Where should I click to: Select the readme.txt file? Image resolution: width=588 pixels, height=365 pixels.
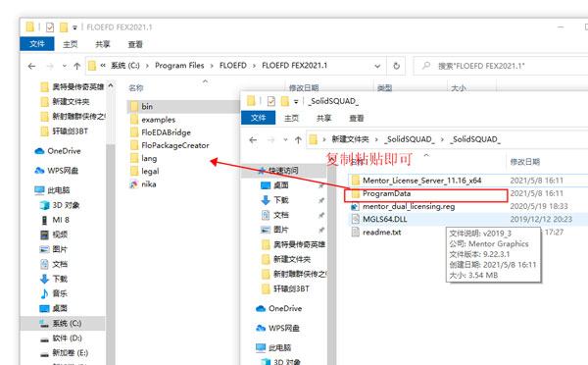(x=382, y=233)
